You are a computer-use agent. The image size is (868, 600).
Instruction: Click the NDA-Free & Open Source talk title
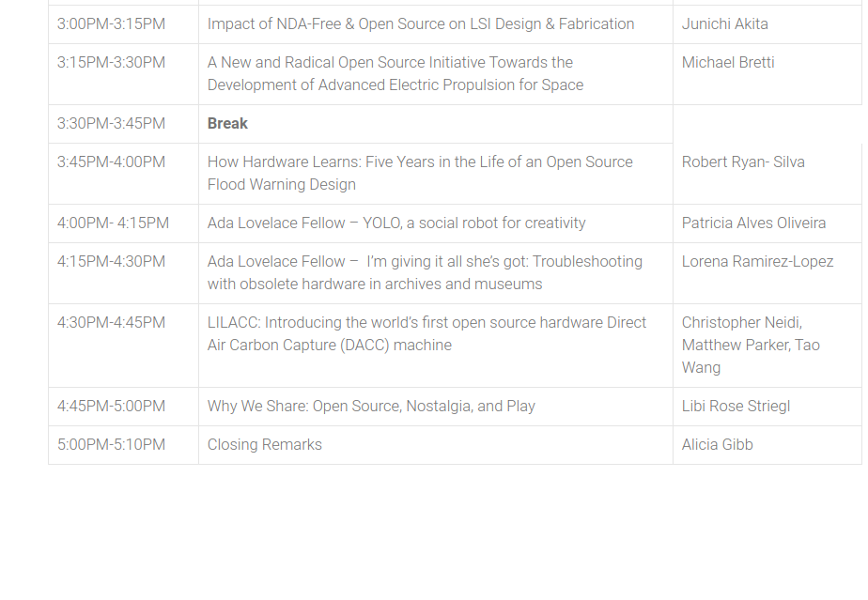[x=420, y=24]
